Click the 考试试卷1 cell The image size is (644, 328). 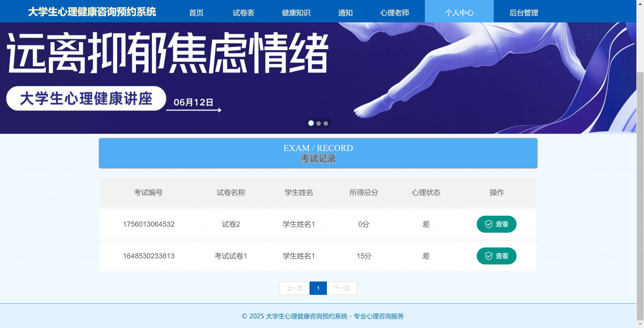(231, 256)
